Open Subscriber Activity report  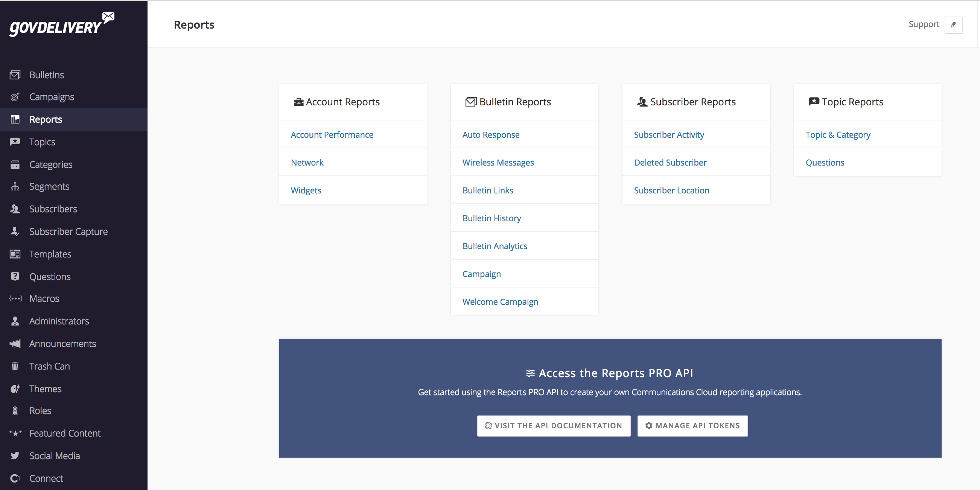pyautogui.click(x=669, y=135)
